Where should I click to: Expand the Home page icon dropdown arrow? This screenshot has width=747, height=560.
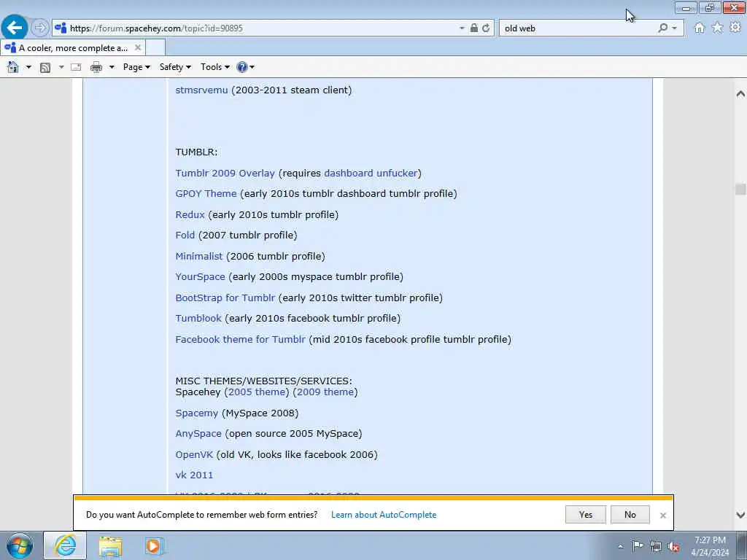click(x=28, y=67)
